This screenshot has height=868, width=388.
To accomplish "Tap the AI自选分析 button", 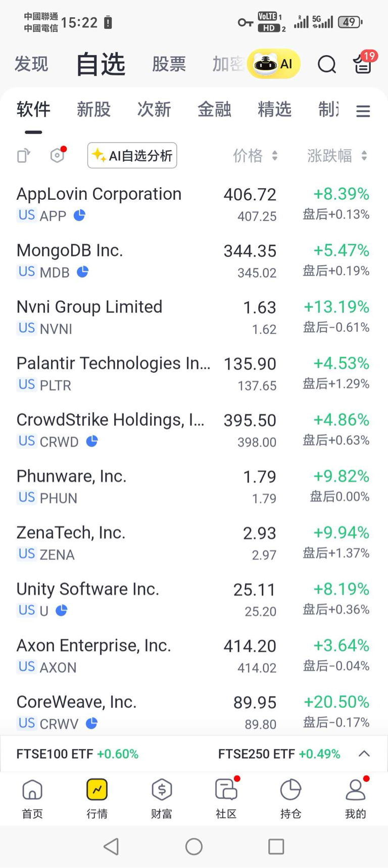I will pyautogui.click(x=132, y=155).
